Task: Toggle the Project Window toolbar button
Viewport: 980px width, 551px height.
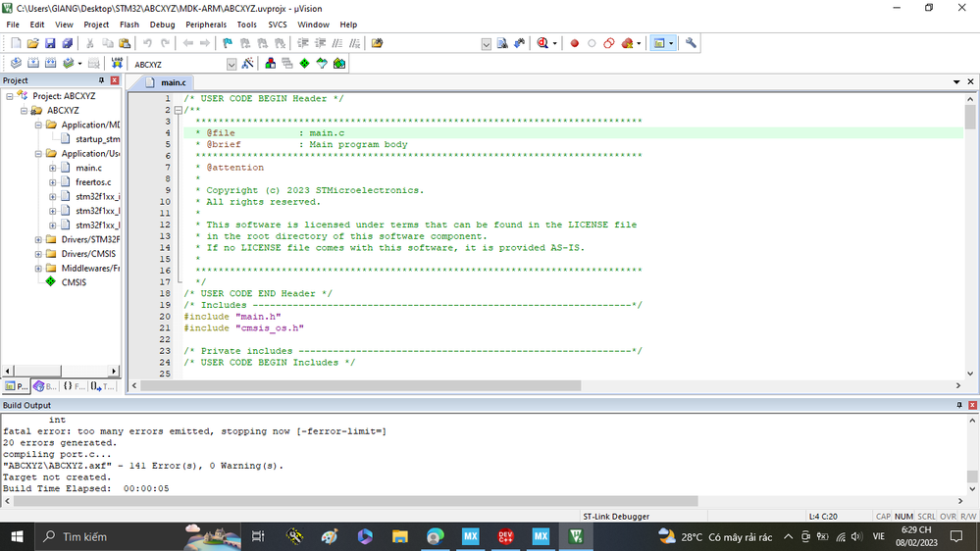Action: click(x=659, y=43)
